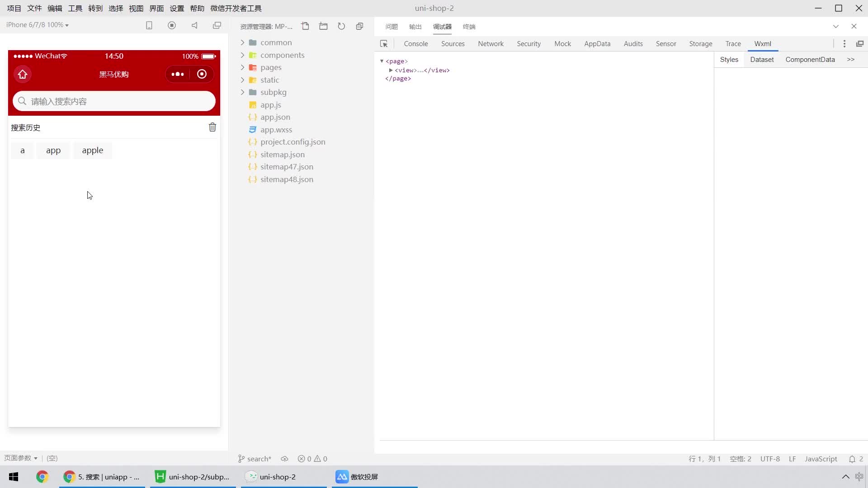Image resolution: width=868 pixels, height=488 pixels.
Task: Collapse the <page> node in Wxml tree
Action: point(382,61)
